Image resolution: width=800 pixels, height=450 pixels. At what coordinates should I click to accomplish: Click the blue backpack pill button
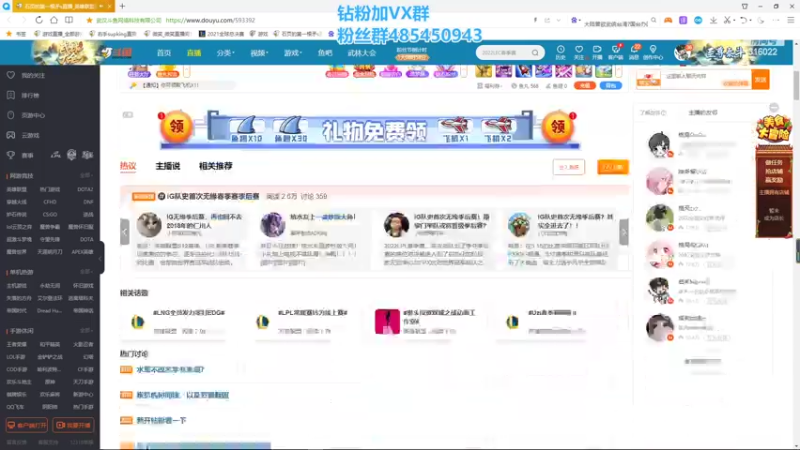pos(611,86)
